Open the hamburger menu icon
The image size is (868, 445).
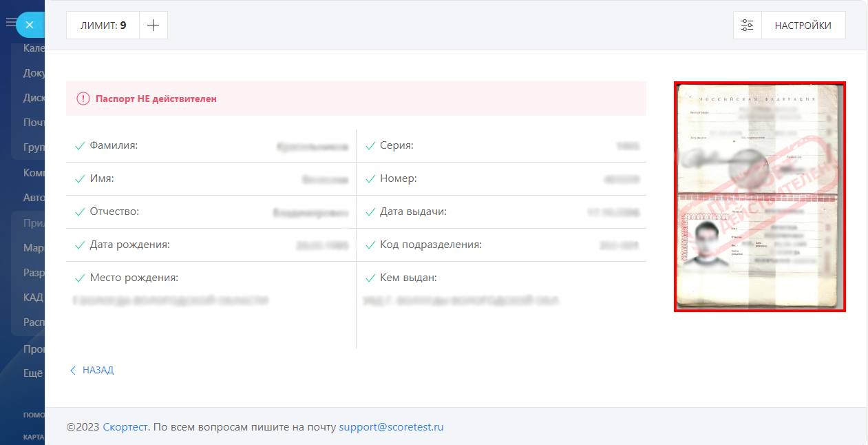[x=10, y=23]
